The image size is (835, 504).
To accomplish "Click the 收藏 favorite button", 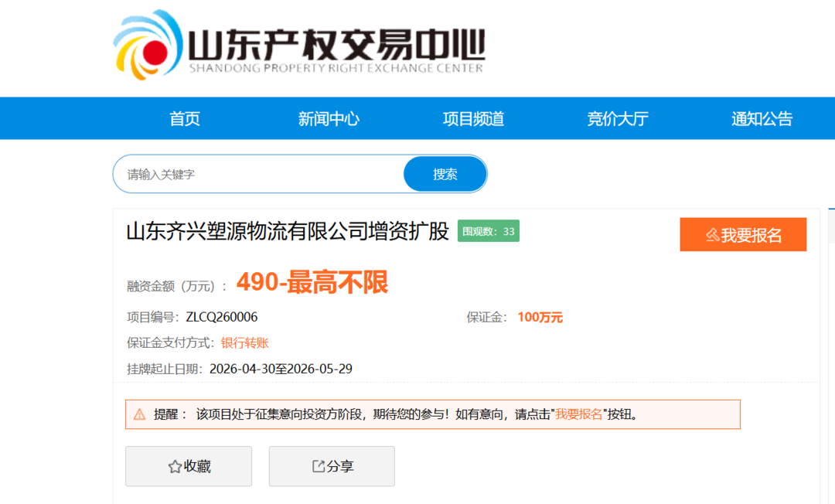I will point(189,466).
